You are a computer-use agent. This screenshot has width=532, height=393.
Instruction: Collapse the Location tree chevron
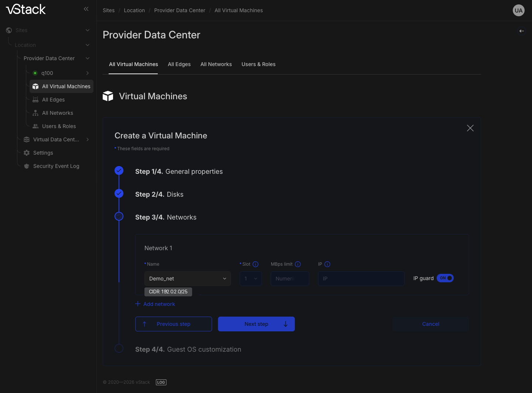point(88,45)
